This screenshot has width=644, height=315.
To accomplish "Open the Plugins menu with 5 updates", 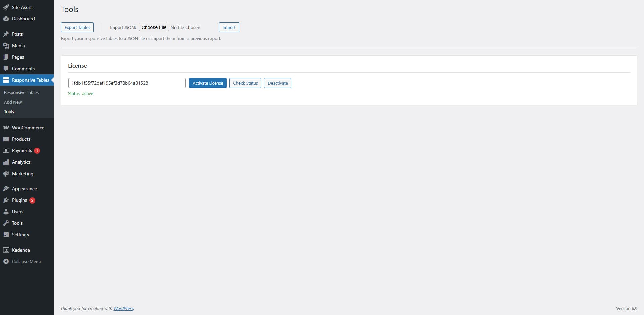I will (x=19, y=200).
